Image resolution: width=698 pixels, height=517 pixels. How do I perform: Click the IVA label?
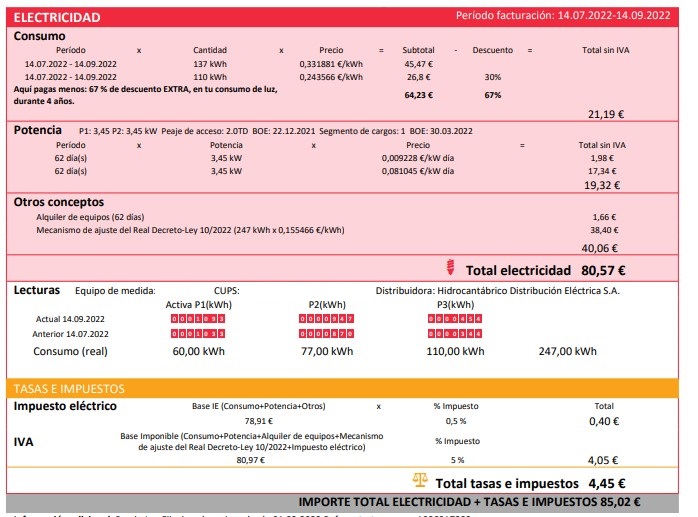coord(23,442)
